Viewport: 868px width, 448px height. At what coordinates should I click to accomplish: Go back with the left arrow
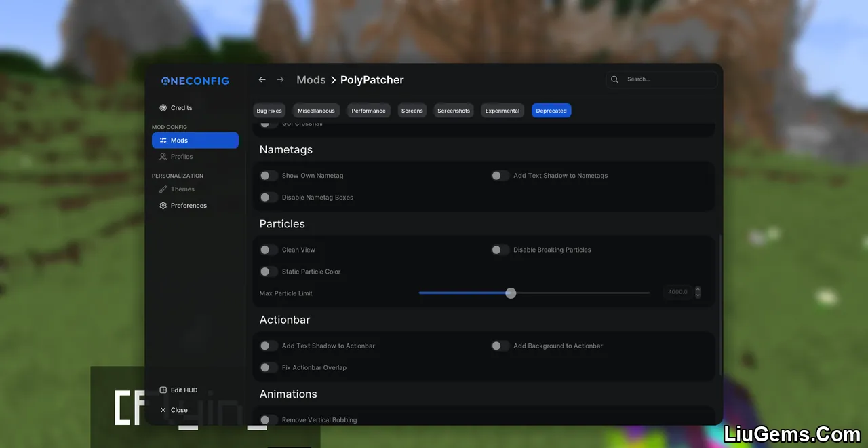coord(262,80)
